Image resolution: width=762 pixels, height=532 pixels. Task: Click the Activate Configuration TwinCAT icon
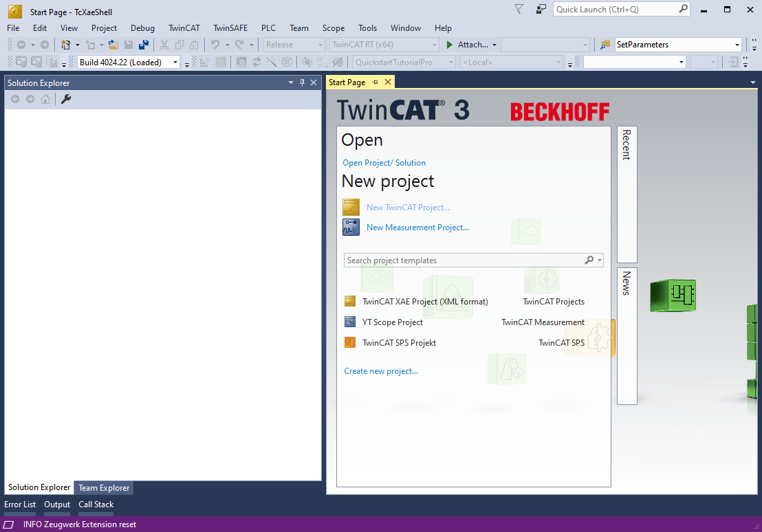click(205, 62)
